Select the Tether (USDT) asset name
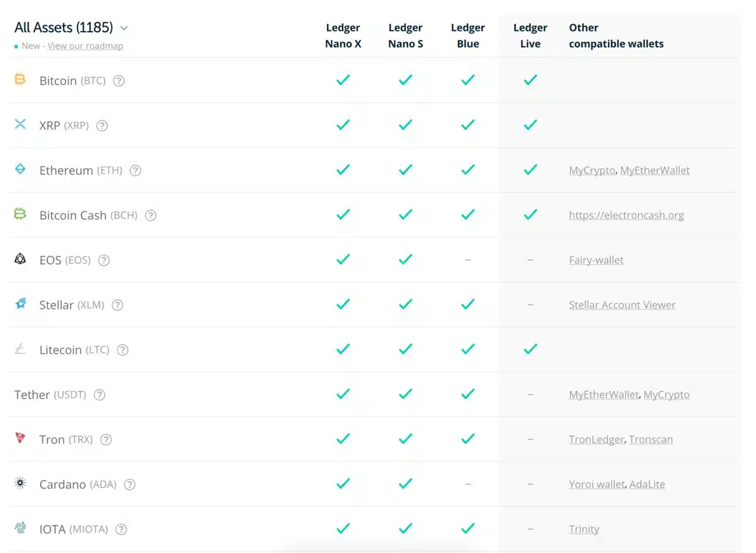 click(x=50, y=395)
